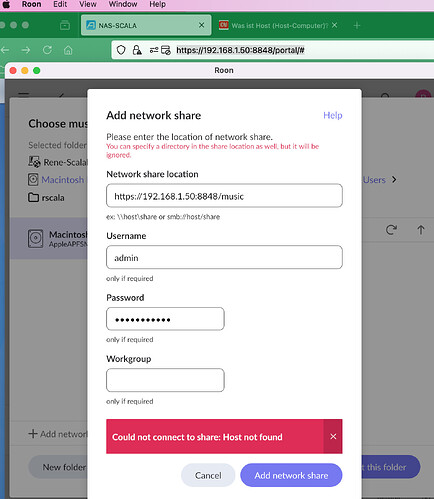Screen dimensions: 434x499
Task: Open the Help menu in menu bar
Action: coord(157,4)
